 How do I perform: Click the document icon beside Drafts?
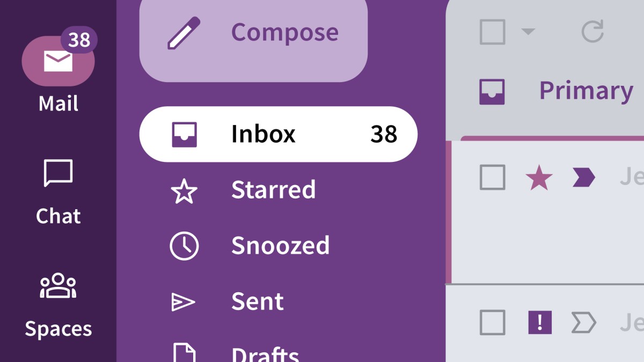[184, 353]
